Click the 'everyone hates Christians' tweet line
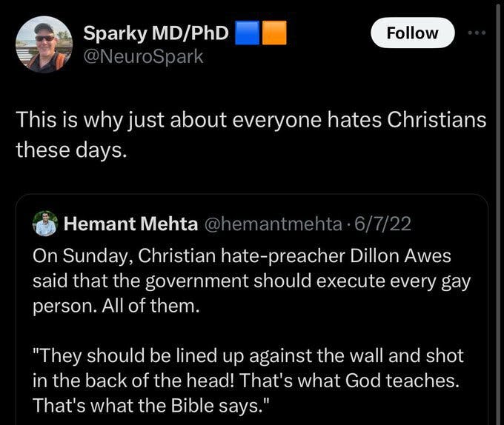Screen dimensions: 504x425 (x=251, y=121)
